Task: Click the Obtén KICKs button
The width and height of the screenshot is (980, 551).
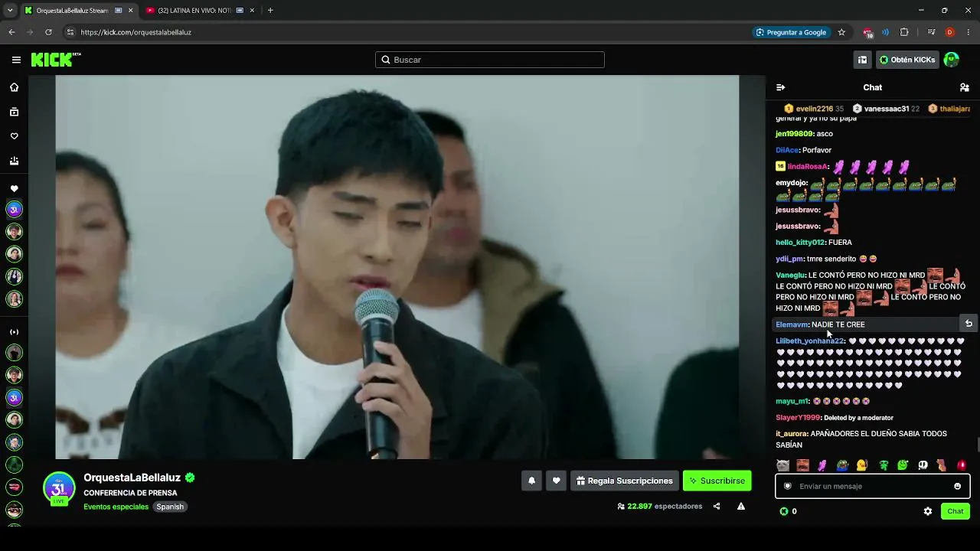Action: (x=907, y=60)
